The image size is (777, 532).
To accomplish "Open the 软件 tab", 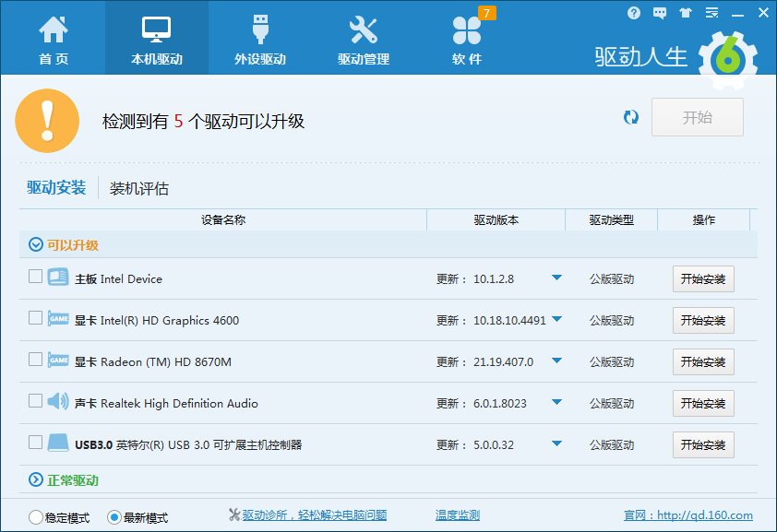I will 467,40.
